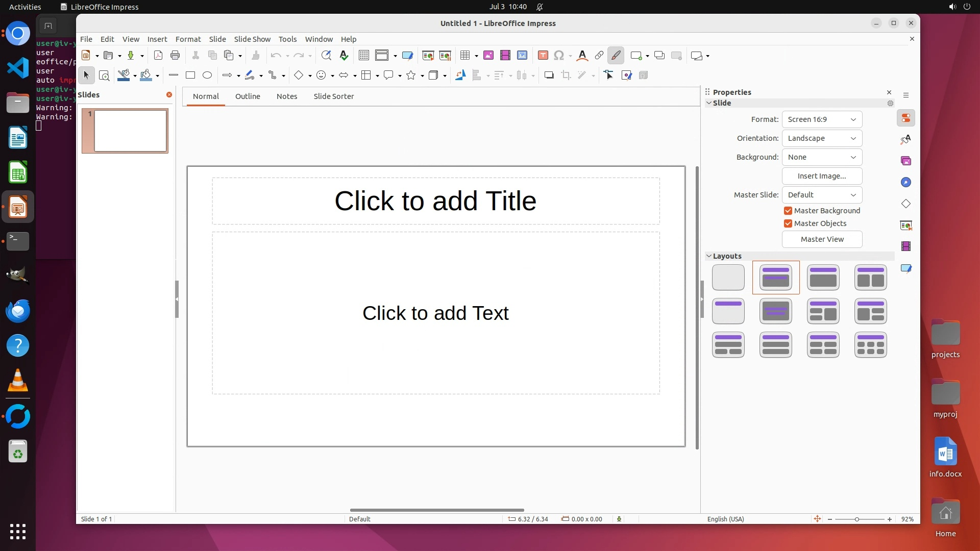Click the zoom slider in status bar
Screen dimensions: 980x551
(857, 519)
